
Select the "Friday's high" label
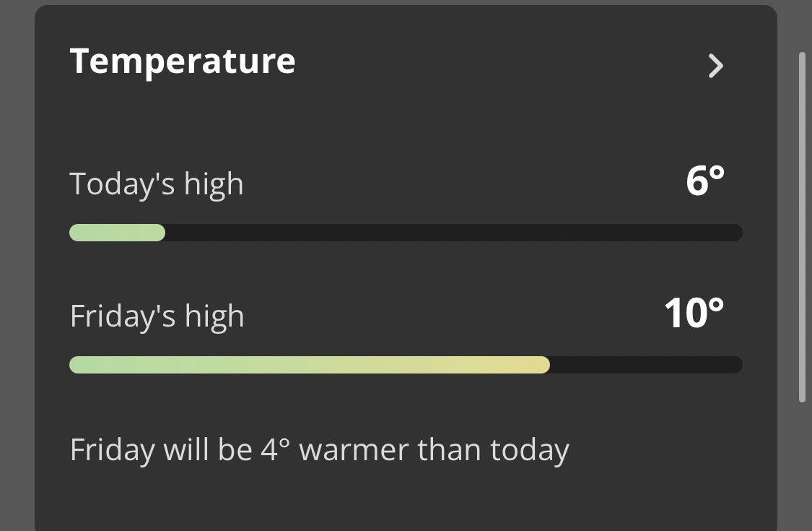tap(157, 316)
